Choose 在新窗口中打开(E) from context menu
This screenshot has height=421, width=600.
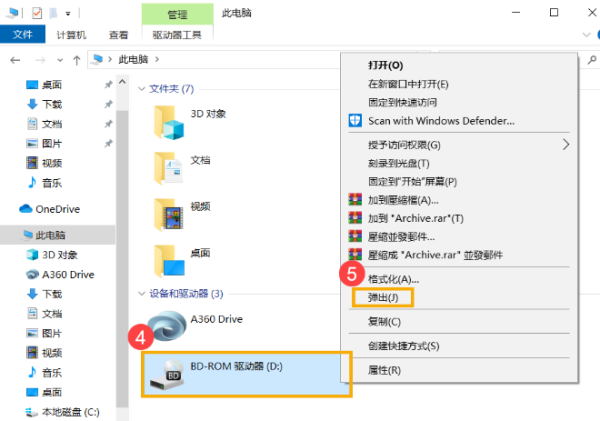point(408,84)
